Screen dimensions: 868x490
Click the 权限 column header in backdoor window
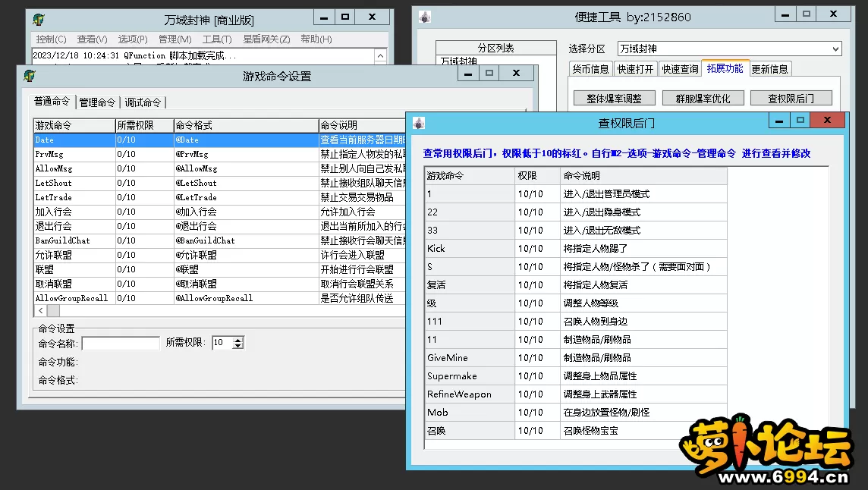[537, 175]
